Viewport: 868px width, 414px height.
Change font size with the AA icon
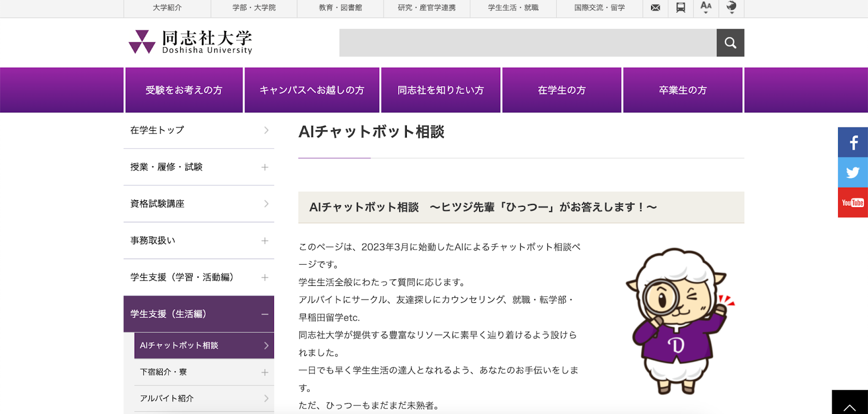[706, 7]
